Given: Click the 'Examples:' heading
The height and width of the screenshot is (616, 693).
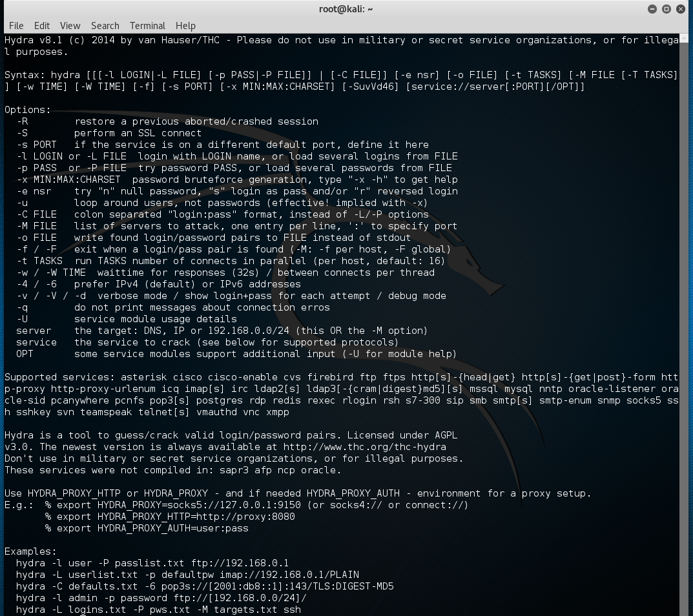Looking at the screenshot, I should pyautogui.click(x=30, y=551).
